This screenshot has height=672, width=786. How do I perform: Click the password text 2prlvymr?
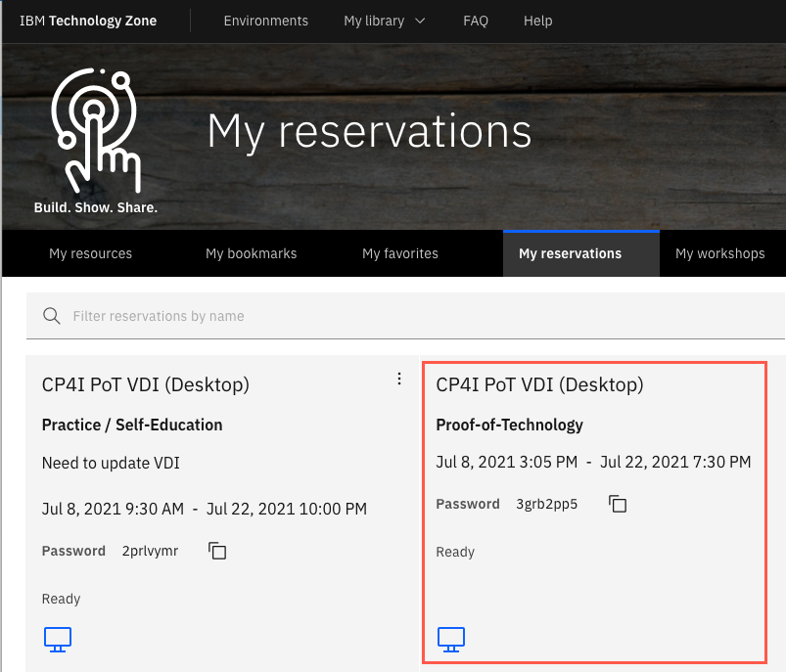pos(150,551)
